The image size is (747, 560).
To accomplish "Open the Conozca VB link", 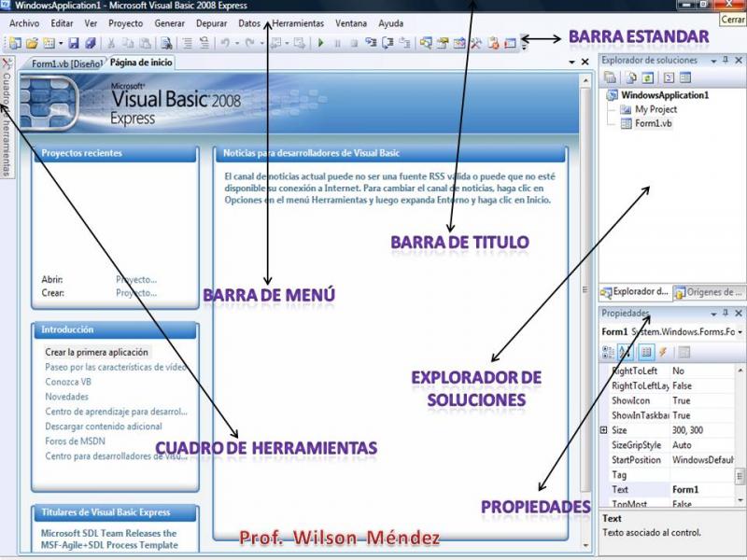I will [68, 382].
